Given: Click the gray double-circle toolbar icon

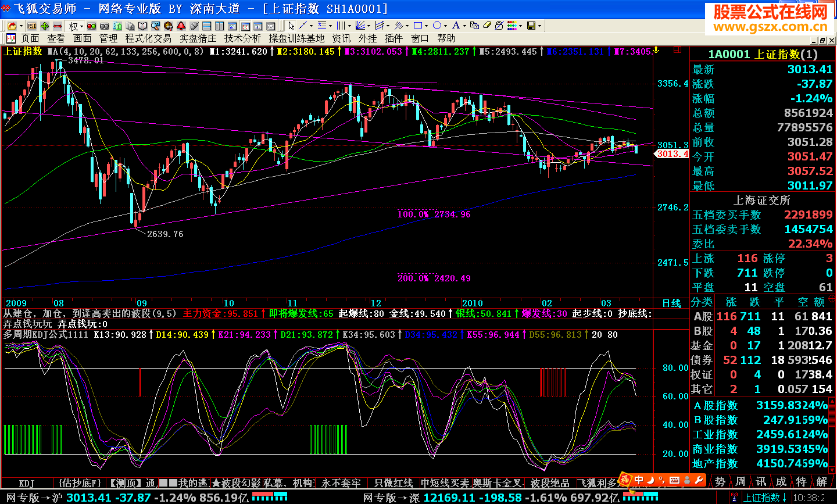Looking at the screenshot, I should pos(105,26).
